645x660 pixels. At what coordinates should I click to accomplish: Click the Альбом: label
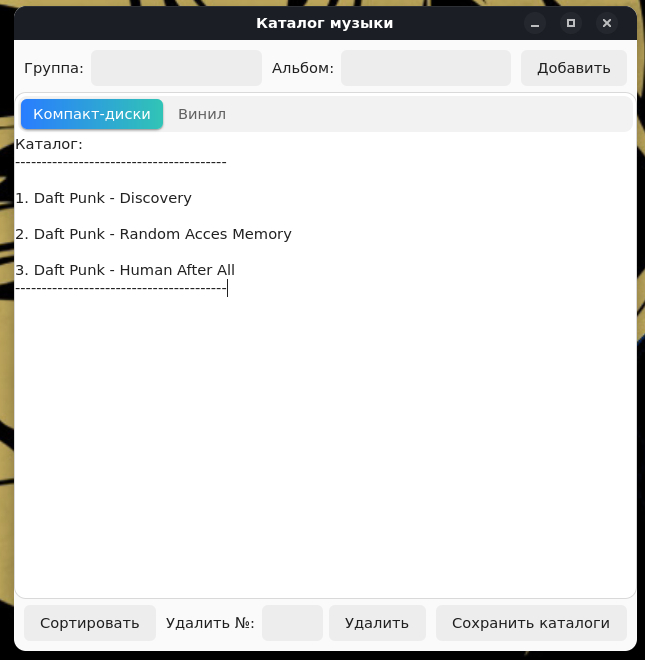point(303,68)
